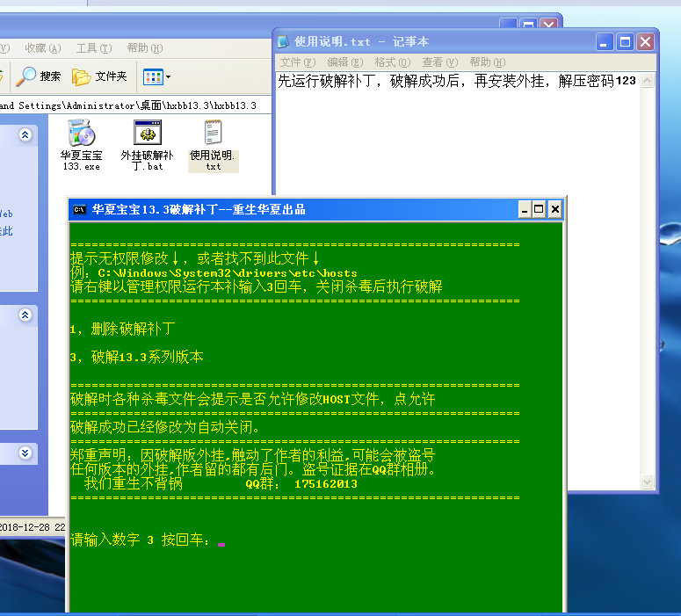Click the hosts path C:\Windows\System32\drivers\etc\hosts
This screenshot has width=681, height=616.
227,273
